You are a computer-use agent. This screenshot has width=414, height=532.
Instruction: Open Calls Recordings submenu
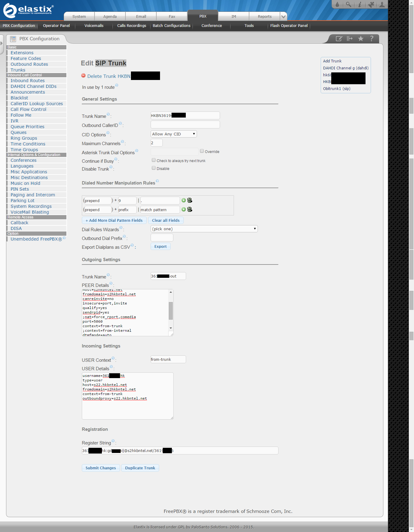tap(132, 26)
